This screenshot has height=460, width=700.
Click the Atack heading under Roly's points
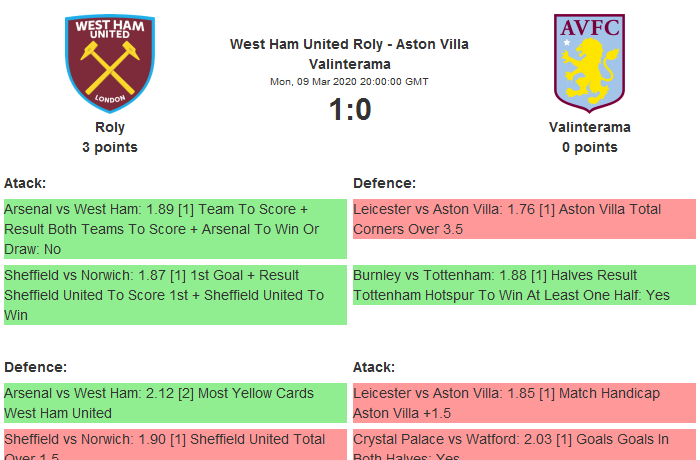(x=25, y=183)
